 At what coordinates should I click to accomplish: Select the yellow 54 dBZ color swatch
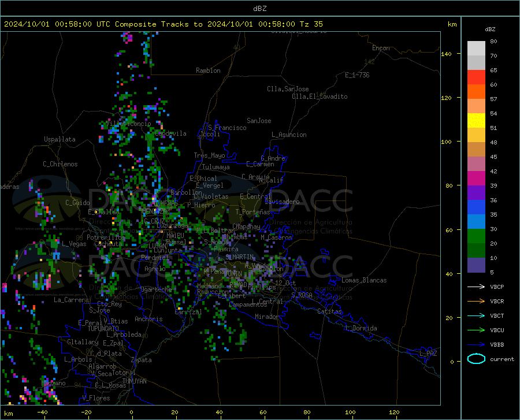476,120
